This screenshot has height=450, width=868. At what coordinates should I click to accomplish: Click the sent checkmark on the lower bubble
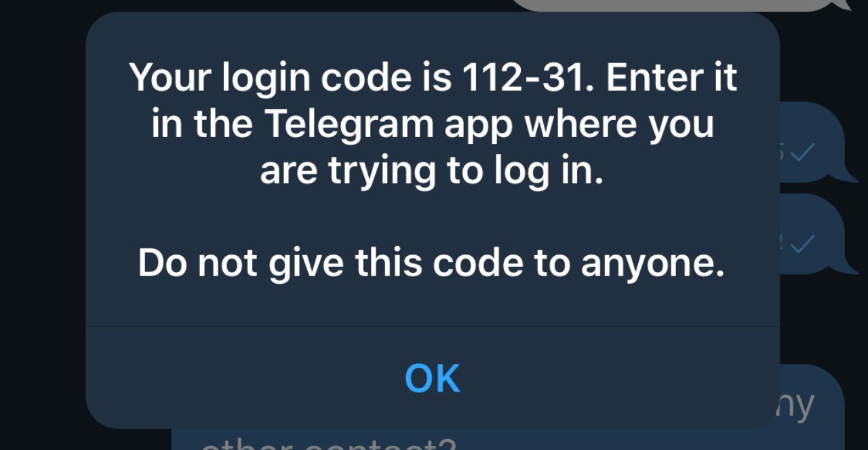802,245
